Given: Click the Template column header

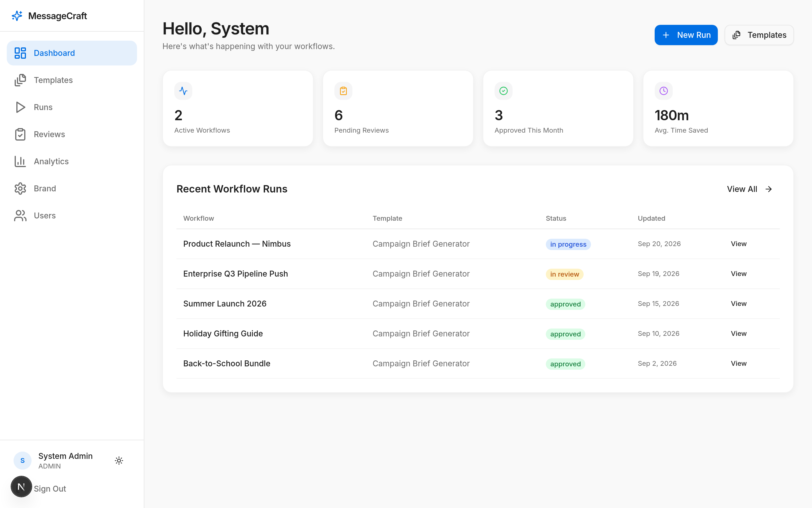Looking at the screenshot, I should (387, 218).
